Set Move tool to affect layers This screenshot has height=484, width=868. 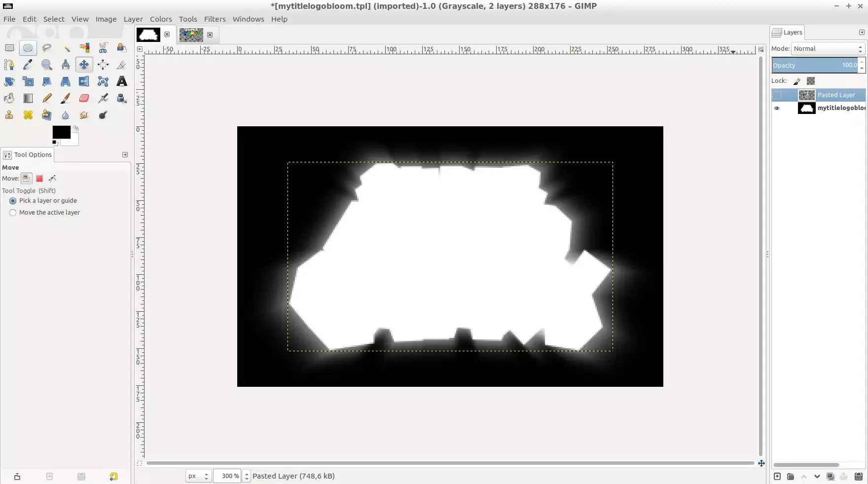tap(27, 178)
